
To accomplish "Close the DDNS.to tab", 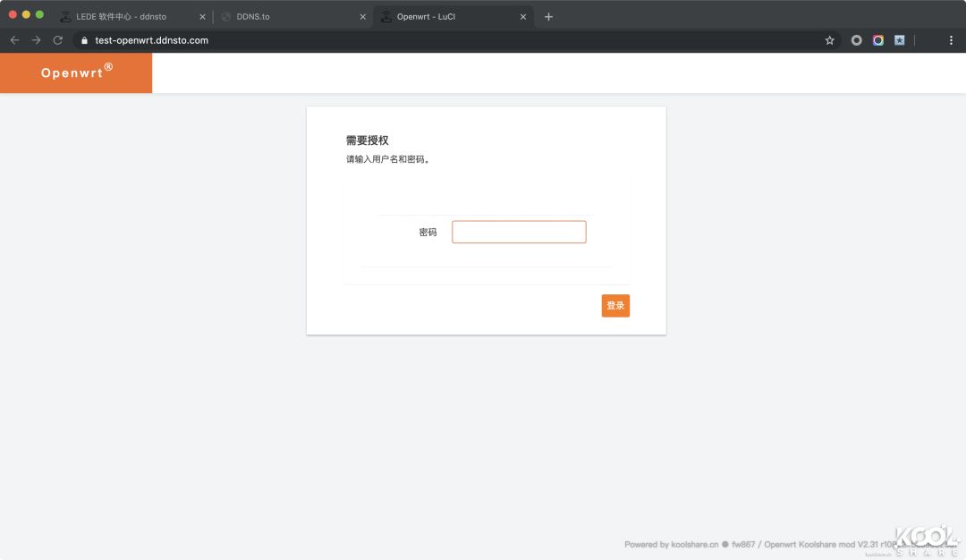I will click(x=362, y=16).
